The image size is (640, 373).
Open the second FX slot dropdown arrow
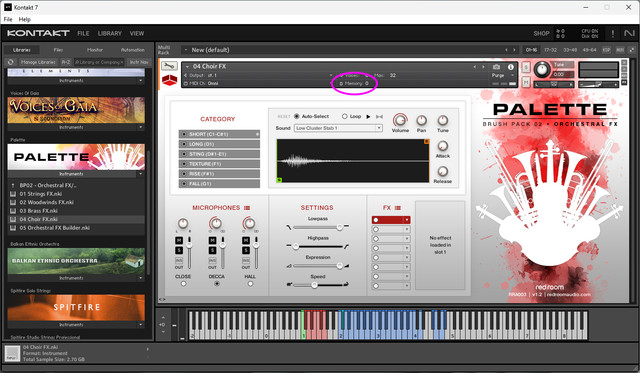pos(407,229)
